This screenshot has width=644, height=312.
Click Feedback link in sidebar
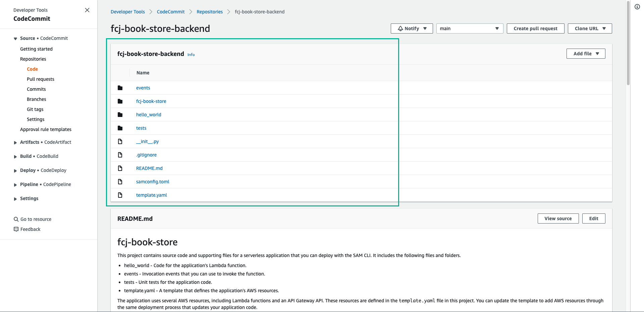click(30, 229)
